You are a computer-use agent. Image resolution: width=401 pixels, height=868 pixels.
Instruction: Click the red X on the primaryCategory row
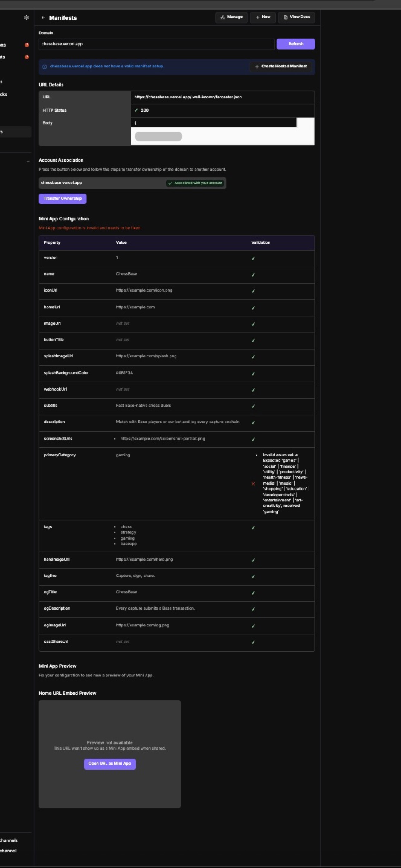pos(253,484)
